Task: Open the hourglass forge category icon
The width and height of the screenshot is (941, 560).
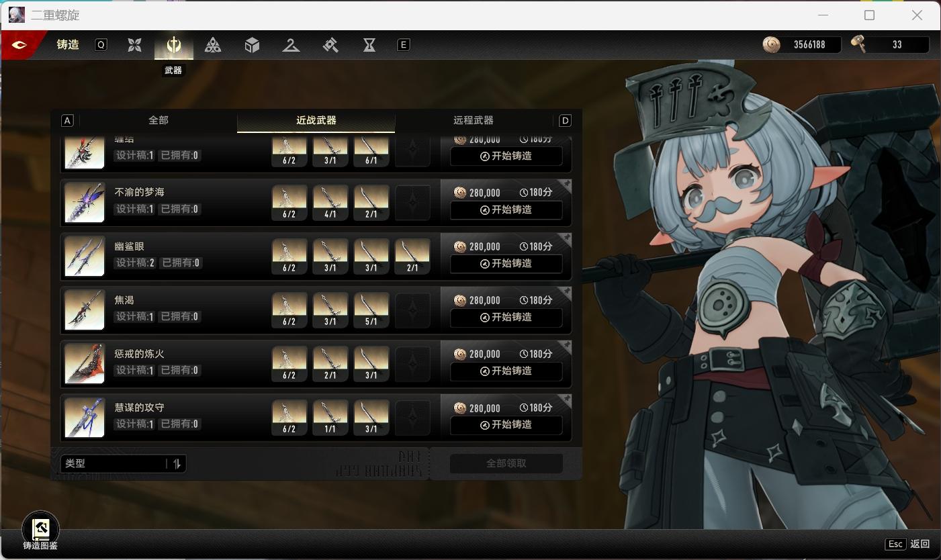Action: pyautogui.click(x=369, y=45)
